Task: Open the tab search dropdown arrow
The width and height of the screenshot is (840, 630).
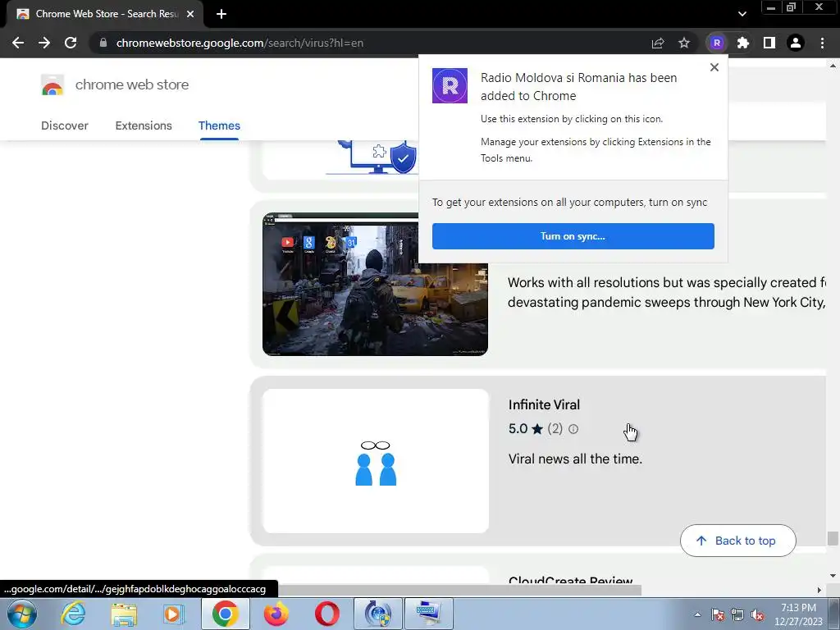Action: [742, 14]
